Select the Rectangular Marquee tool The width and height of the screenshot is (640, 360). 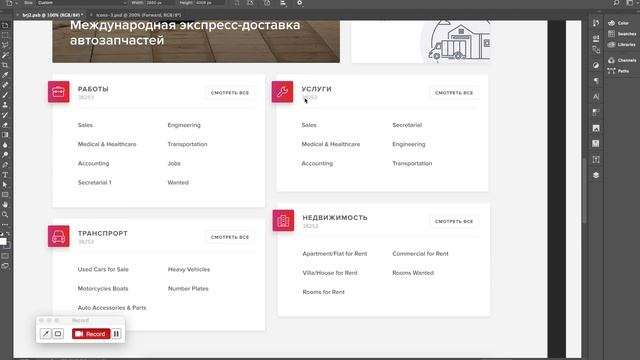click(5, 35)
